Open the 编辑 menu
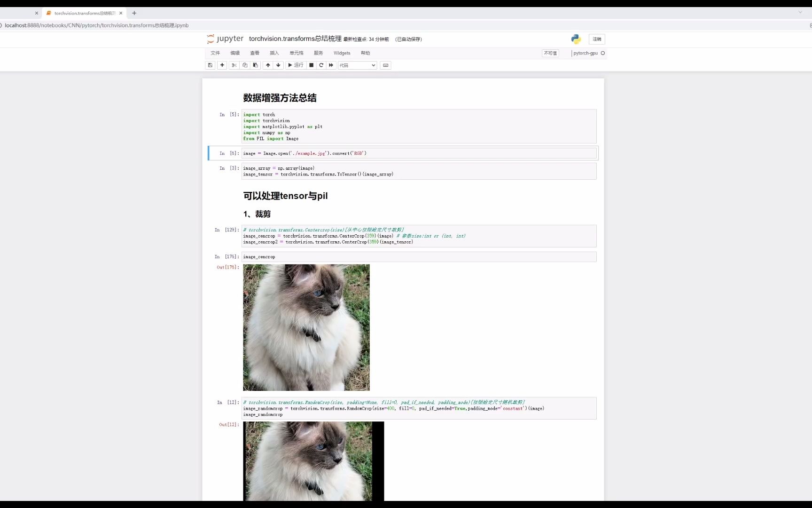812x508 pixels. [x=235, y=53]
